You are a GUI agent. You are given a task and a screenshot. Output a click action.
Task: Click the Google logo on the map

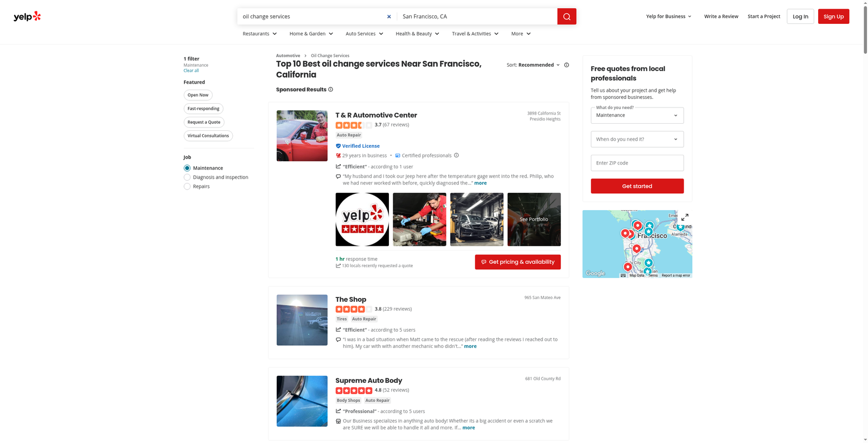tap(595, 273)
